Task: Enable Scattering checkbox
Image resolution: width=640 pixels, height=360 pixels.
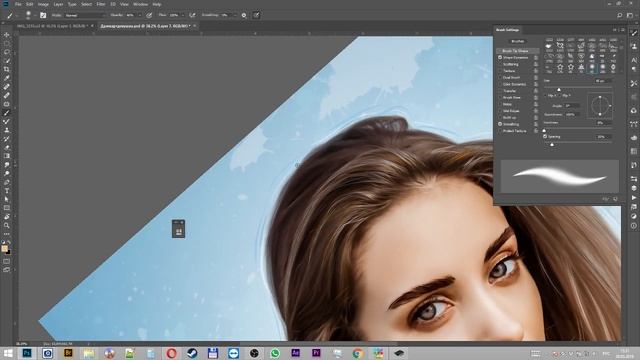Action: click(500, 64)
